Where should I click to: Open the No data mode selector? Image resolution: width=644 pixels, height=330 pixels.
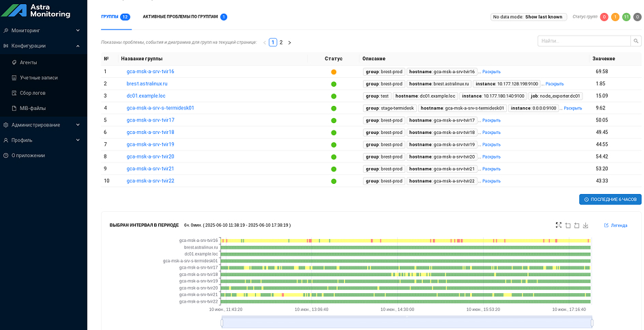[x=529, y=17]
